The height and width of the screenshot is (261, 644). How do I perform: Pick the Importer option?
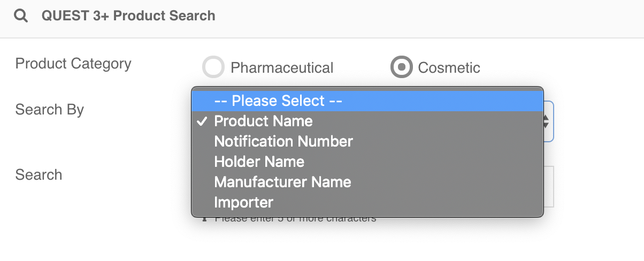click(x=367, y=203)
